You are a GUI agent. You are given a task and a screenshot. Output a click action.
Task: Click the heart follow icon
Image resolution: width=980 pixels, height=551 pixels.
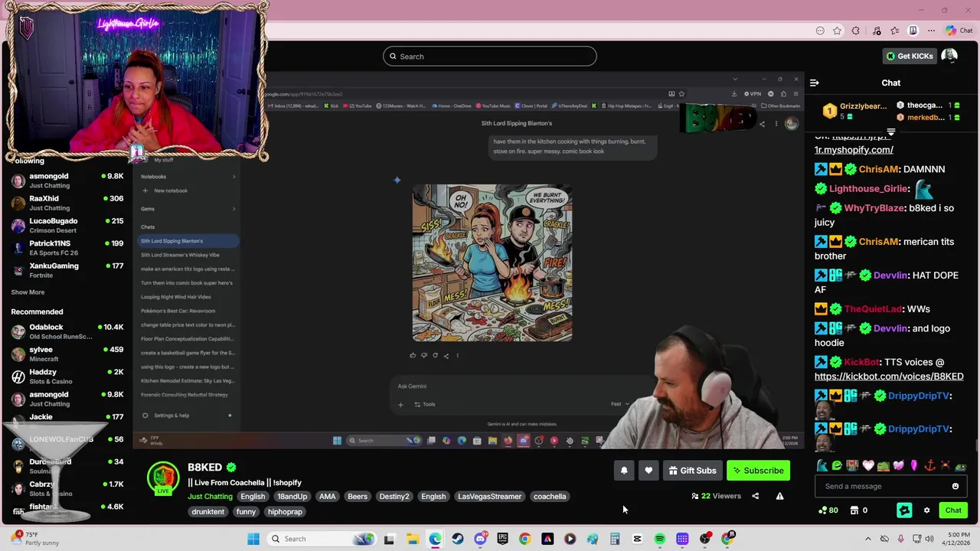(x=648, y=471)
